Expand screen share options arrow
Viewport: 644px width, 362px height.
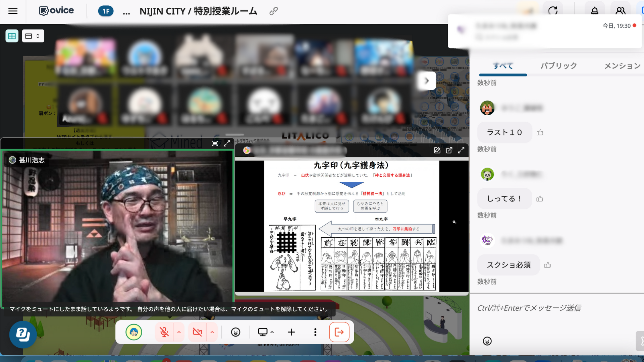pos(272,332)
